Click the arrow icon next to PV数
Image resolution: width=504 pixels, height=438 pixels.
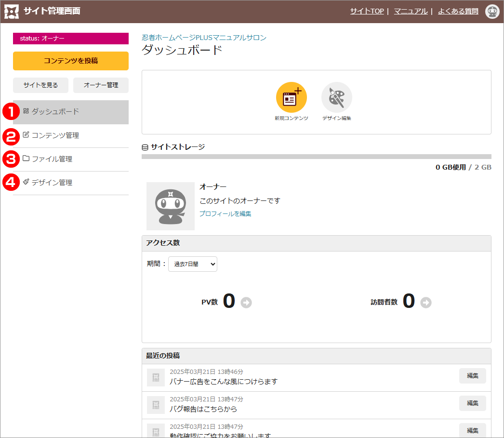246,303
